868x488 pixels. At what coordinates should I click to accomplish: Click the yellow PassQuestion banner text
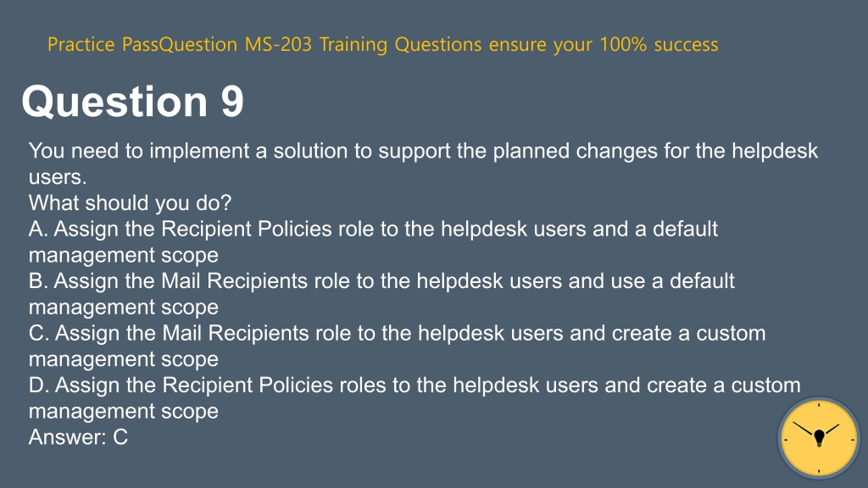[x=382, y=44]
